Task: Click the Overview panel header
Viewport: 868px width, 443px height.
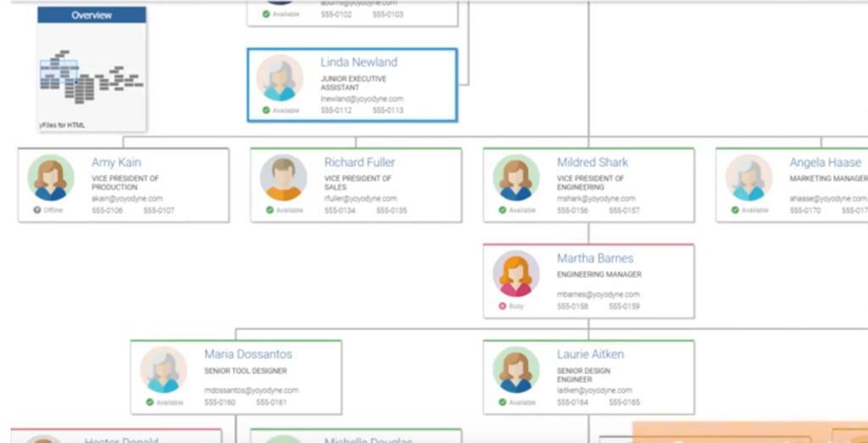Action: pos(92,15)
